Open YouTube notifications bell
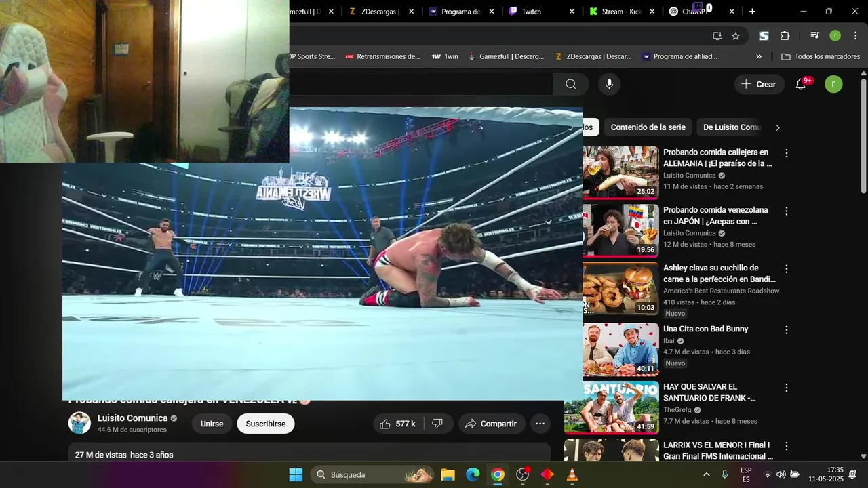The image size is (868, 488). coord(801,84)
